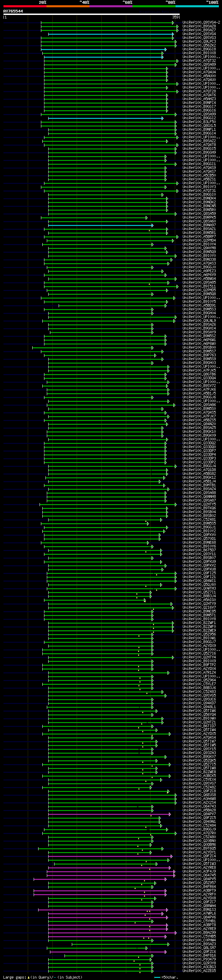Select the UniRef100_A5AIG0 label

(199, 600)
